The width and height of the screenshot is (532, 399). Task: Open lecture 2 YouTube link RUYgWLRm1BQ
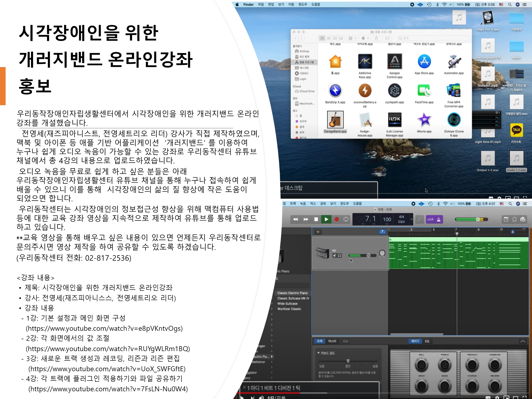pyautogui.click(x=108, y=349)
